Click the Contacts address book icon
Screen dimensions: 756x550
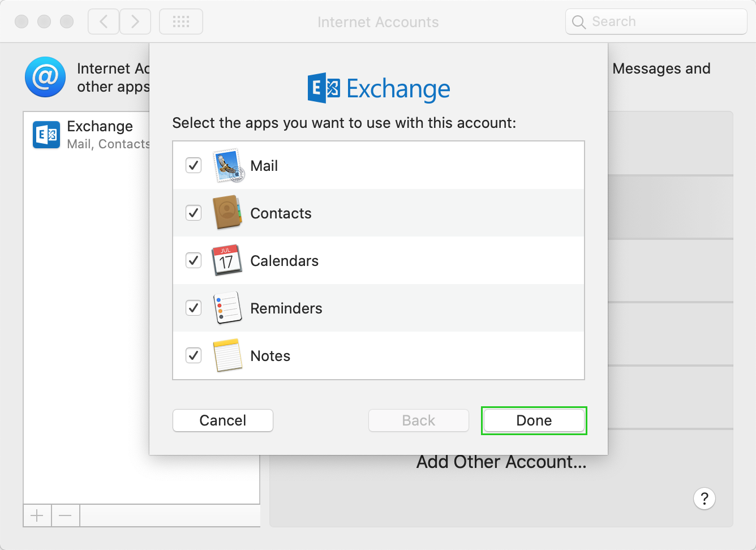pos(227,213)
